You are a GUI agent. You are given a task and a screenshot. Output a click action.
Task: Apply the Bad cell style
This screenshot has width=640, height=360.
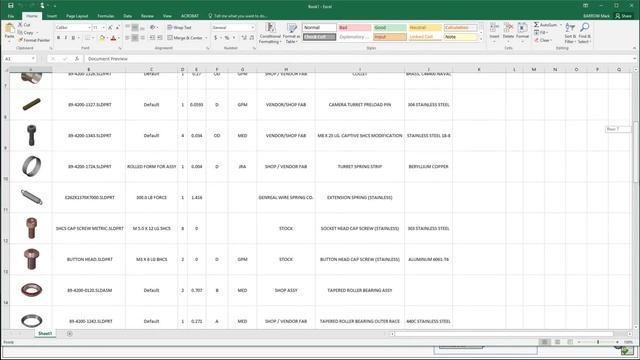click(x=354, y=27)
